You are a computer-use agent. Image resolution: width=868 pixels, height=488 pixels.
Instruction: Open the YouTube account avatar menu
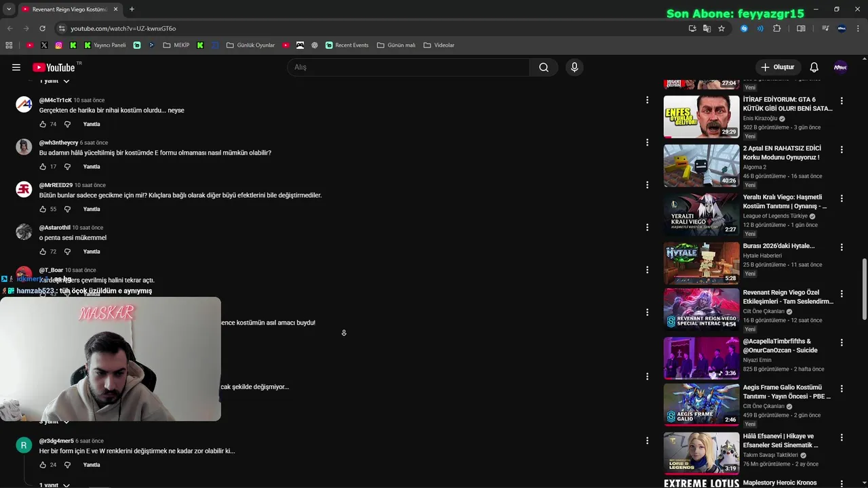[840, 67]
